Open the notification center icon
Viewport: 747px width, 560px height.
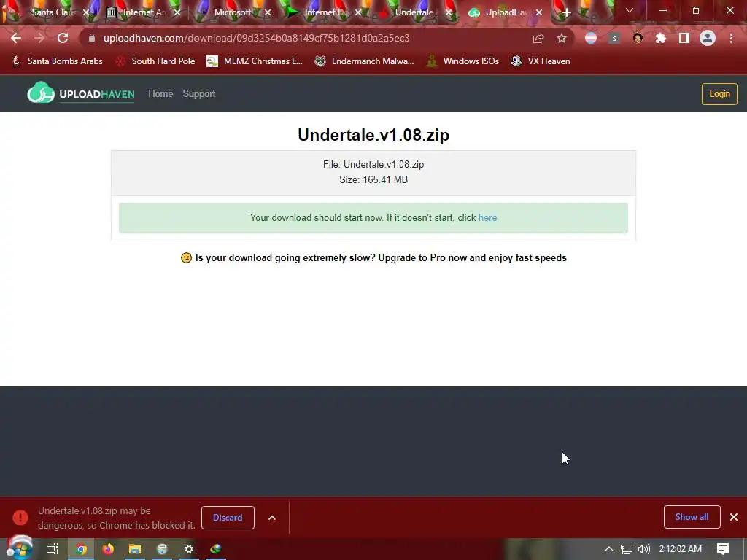[723, 549]
